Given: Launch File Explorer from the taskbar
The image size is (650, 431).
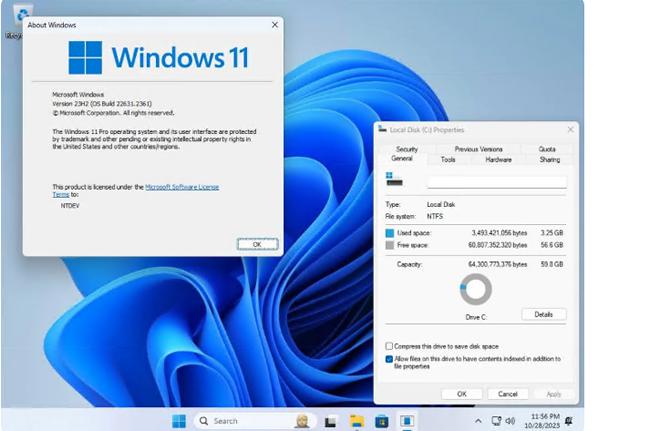Looking at the screenshot, I should point(355,421).
